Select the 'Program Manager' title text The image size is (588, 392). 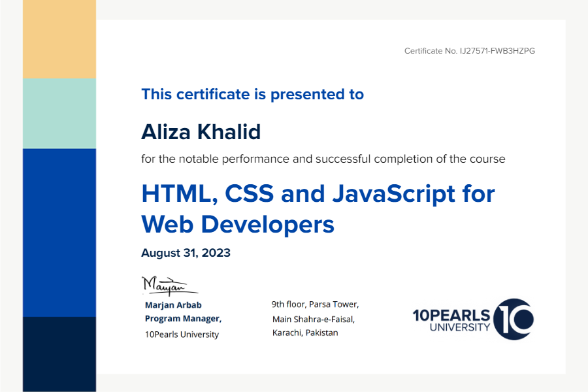point(182,318)
